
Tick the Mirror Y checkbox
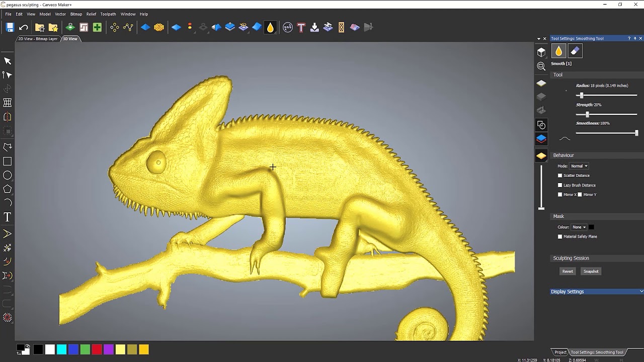580,195
